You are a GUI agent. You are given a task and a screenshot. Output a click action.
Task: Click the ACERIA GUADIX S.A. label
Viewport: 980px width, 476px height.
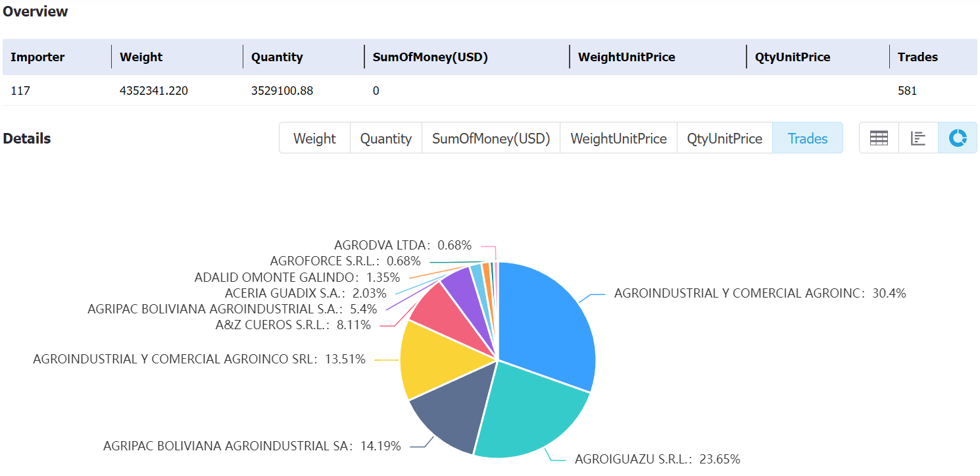(x=306, y=293)
